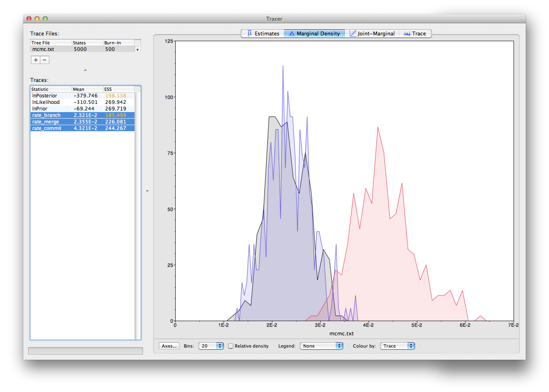Open the Axes settings dialog
Viewport: 549px width, 392px height.
tap(169, 346)
